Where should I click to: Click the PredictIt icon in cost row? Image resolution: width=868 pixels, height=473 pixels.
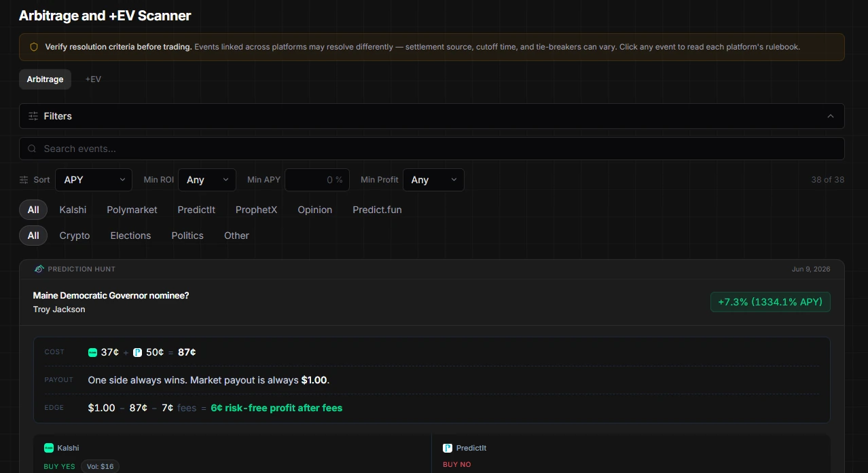[x=137, y=352]
